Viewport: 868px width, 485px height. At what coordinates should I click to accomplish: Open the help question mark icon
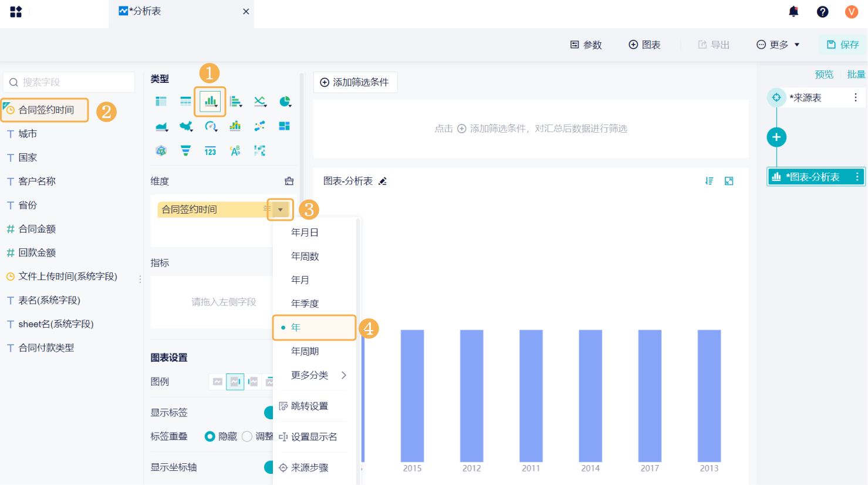coord(823,12)
